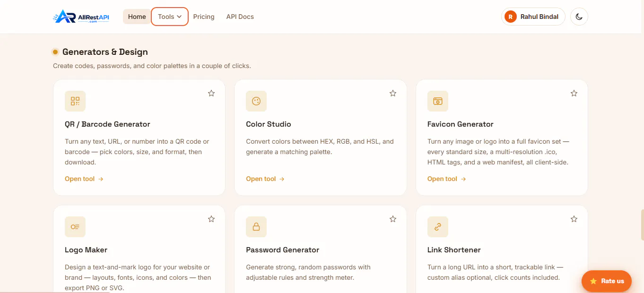Click the Generators & Design heading
644x293 pixels.
105,52
